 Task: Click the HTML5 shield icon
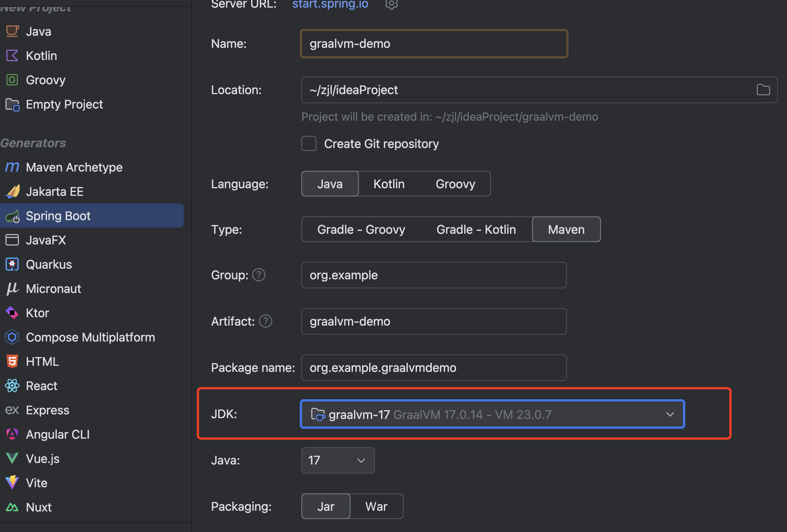(12, 361)
